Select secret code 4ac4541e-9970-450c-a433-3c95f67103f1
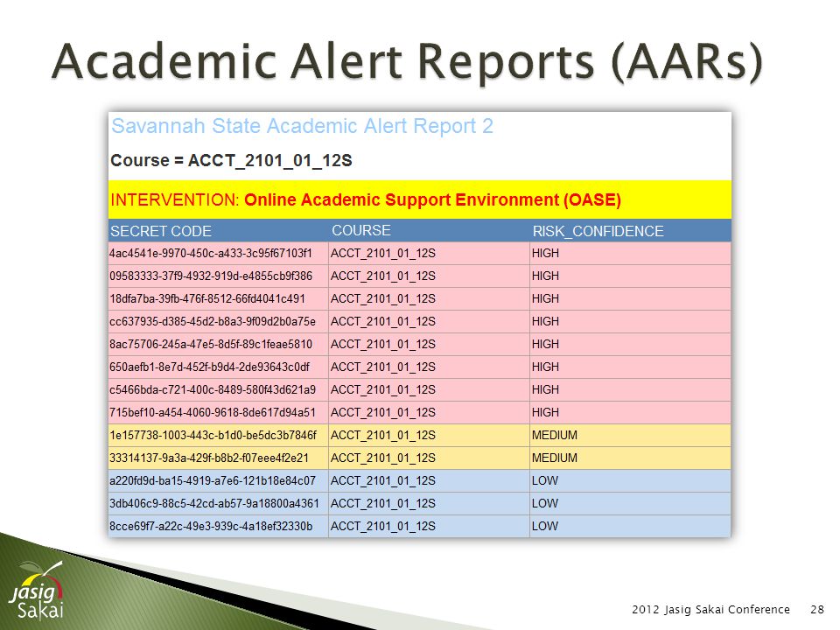840x630 pixels. tap(211, 253)
